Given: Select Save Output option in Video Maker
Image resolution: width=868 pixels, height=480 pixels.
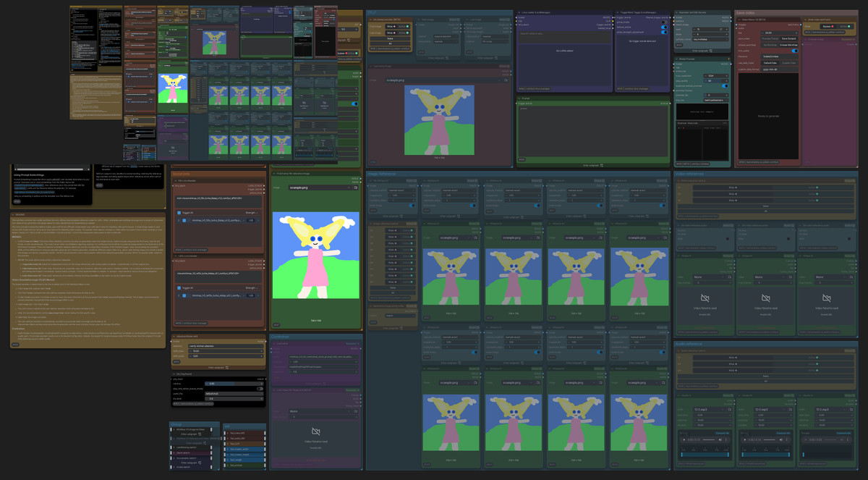Looking at the screenshot, I should point(788,39).
